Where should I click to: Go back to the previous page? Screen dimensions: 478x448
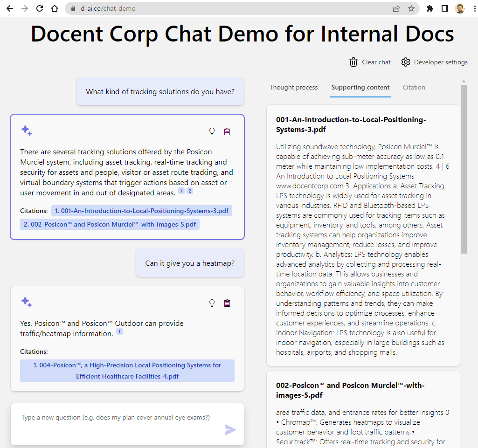[10, 8]
